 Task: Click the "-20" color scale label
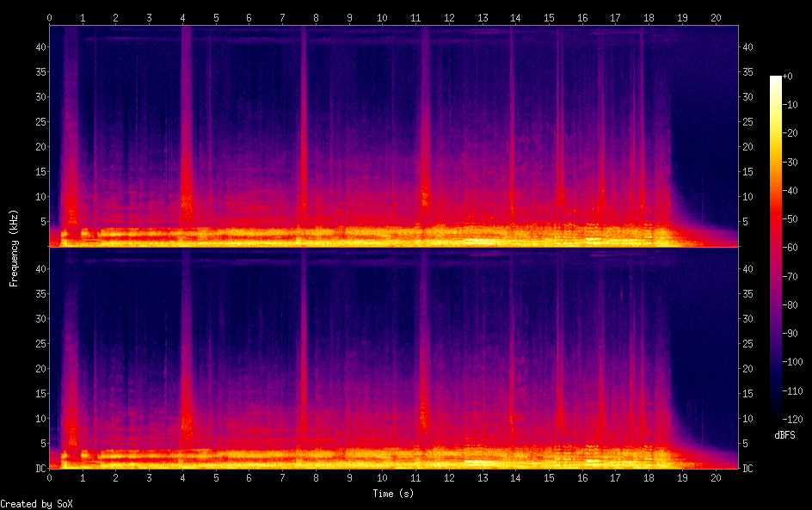point(790,133)
